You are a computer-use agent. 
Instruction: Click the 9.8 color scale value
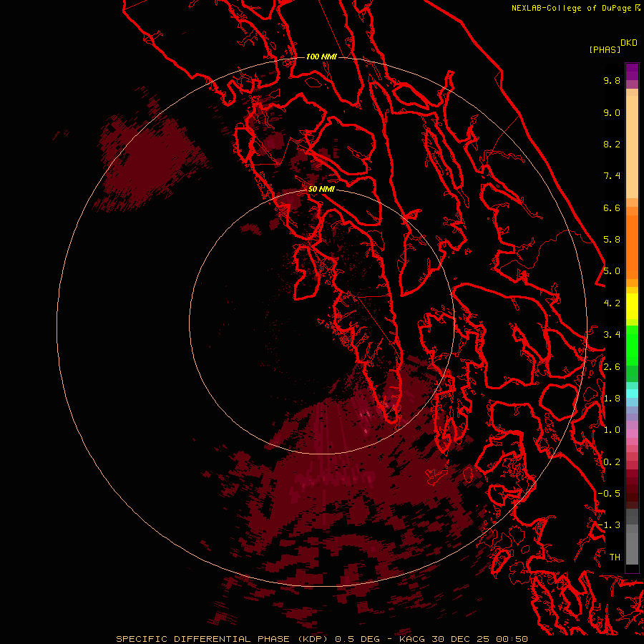[612, 80]
